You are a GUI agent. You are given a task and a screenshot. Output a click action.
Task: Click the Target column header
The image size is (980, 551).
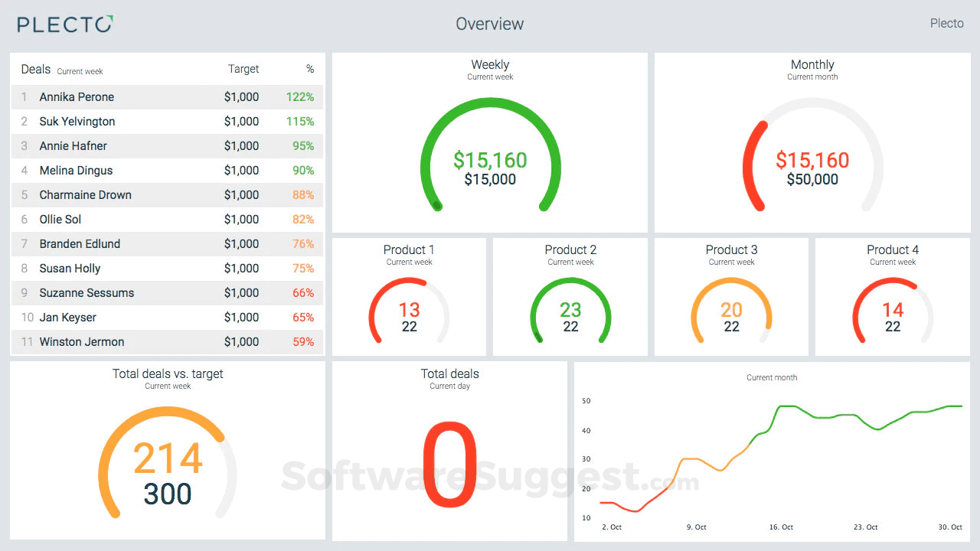243,69
